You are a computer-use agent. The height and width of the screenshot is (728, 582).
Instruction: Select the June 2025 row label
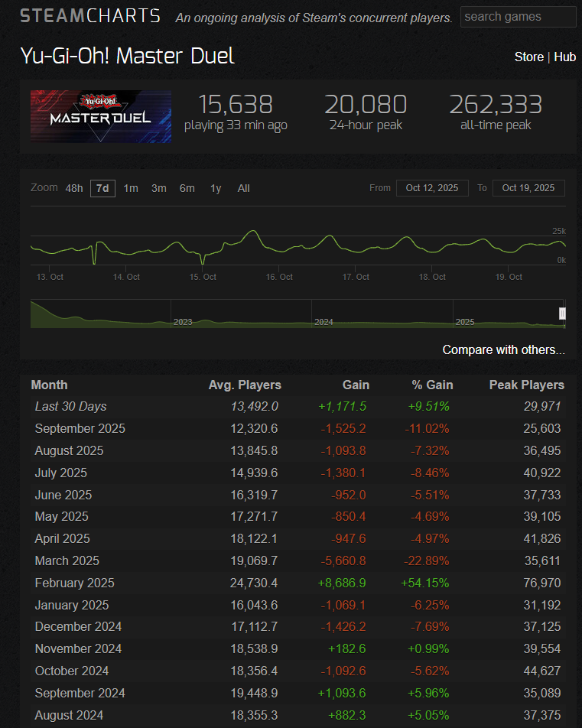(x=63, y=495)
